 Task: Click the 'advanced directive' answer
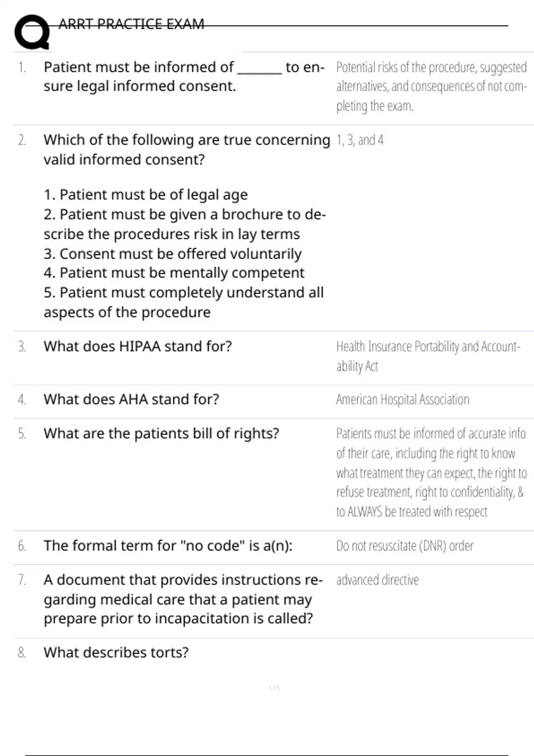coord(377,580)
